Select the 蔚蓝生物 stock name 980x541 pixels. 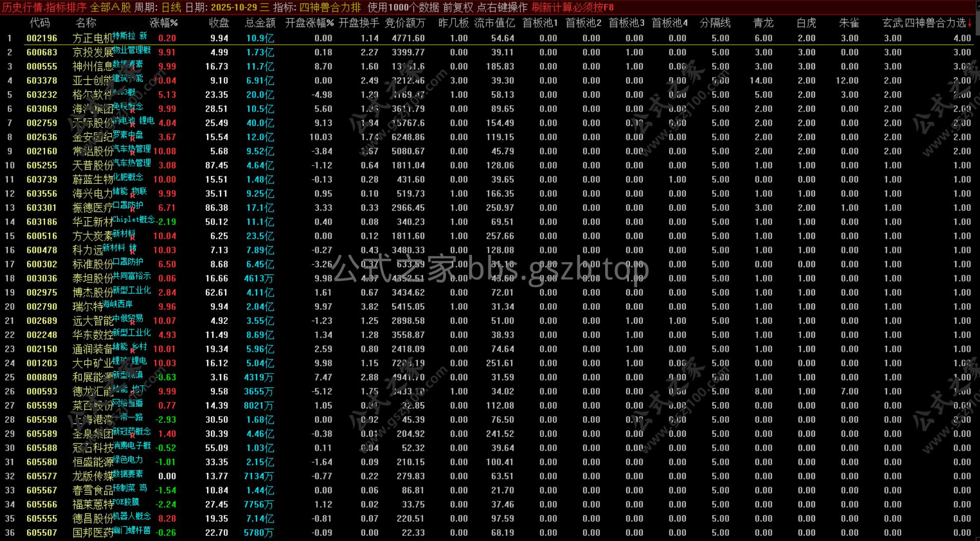[x=93, y=179]
